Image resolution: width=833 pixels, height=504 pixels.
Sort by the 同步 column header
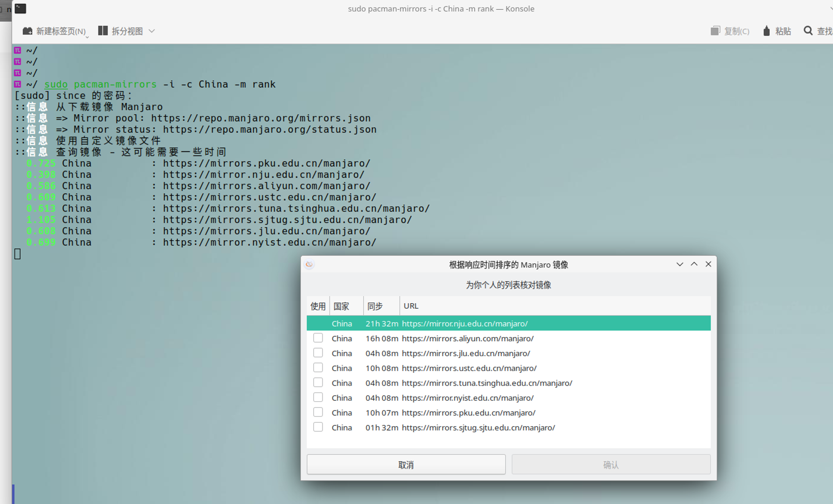382,306
